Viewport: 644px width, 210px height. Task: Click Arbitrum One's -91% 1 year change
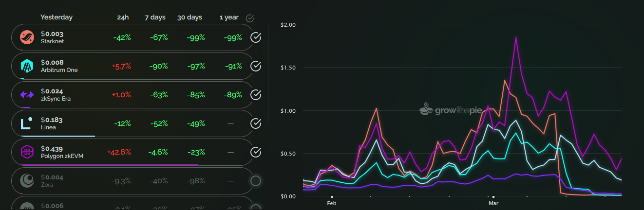pyautogui.click(x=233, y=66)
